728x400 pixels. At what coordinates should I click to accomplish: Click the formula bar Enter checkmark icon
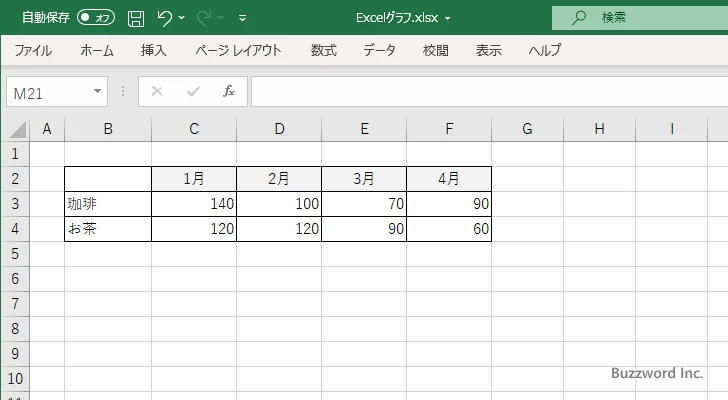click(x=192, y=91)
